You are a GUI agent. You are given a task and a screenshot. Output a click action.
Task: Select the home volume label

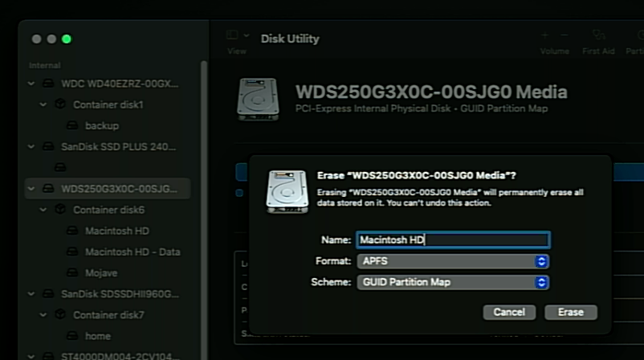[x=98, y=336]
